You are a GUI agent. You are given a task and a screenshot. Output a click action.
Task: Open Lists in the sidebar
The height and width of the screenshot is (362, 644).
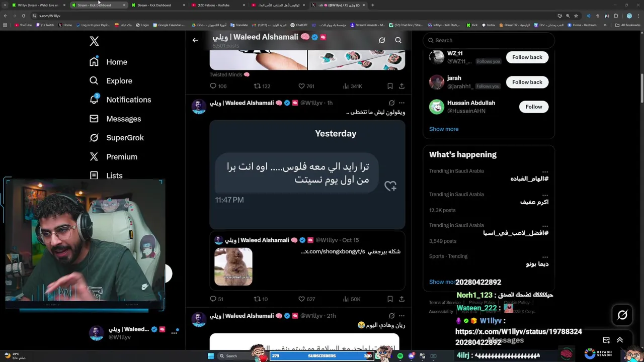106,175
